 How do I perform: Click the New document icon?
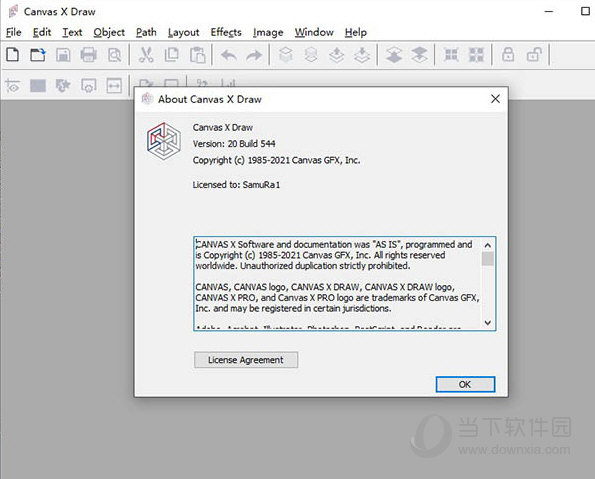click(x=13, y=55)
